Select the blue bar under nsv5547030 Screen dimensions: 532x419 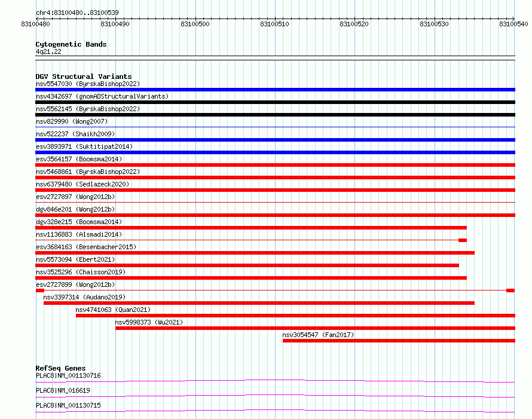point(275,90)
